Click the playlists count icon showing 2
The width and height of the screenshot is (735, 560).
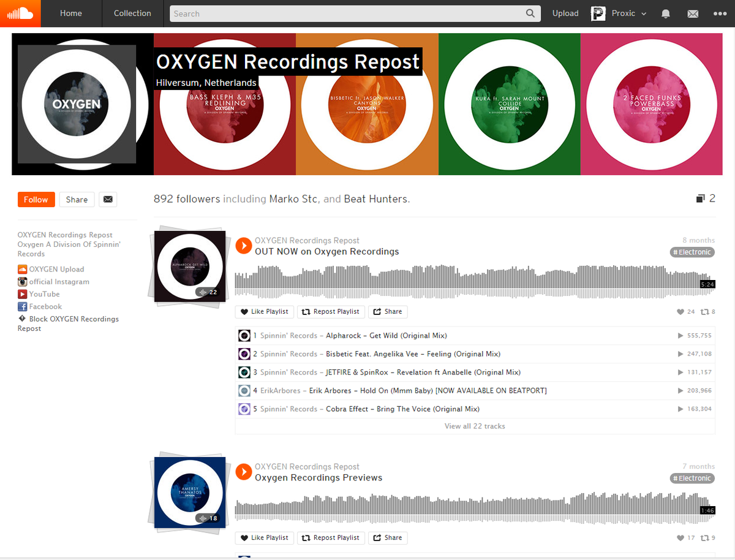[706, 199]
